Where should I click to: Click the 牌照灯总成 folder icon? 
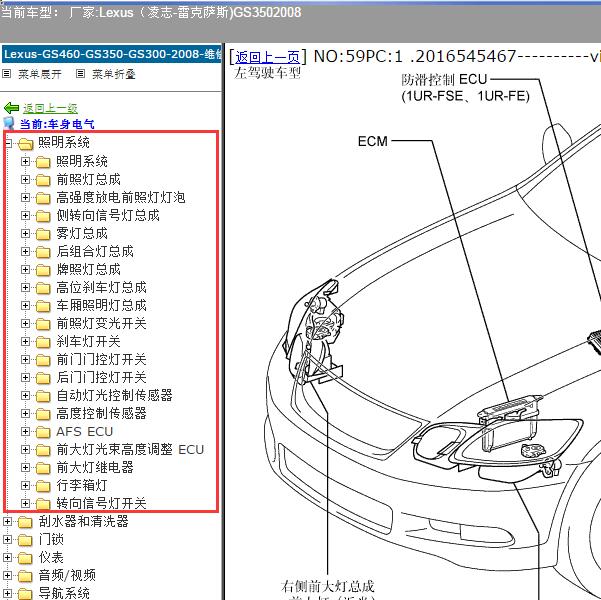click(43, 270)
